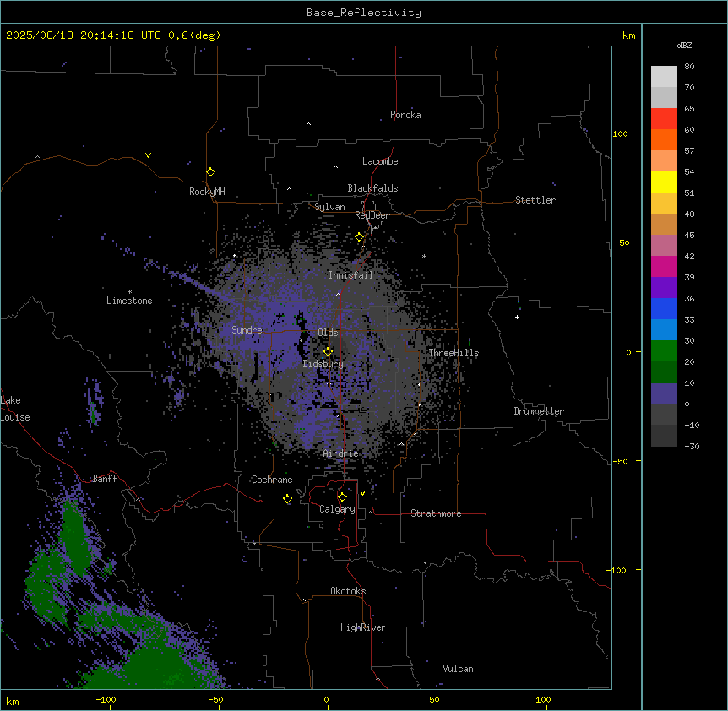The image size is (728, 711).
Task: Click the km unit label beside the timestamp
Action: pos(629,35)
